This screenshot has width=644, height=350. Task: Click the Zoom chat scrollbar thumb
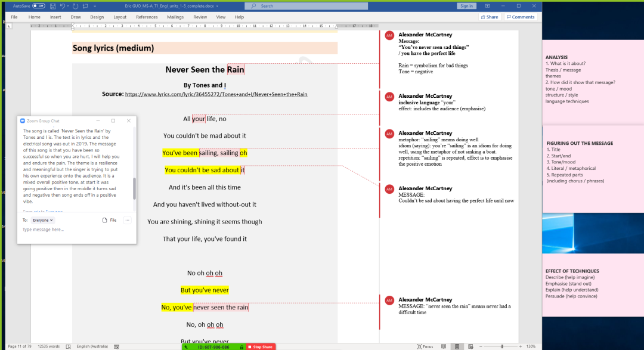[x=134, y=188]
